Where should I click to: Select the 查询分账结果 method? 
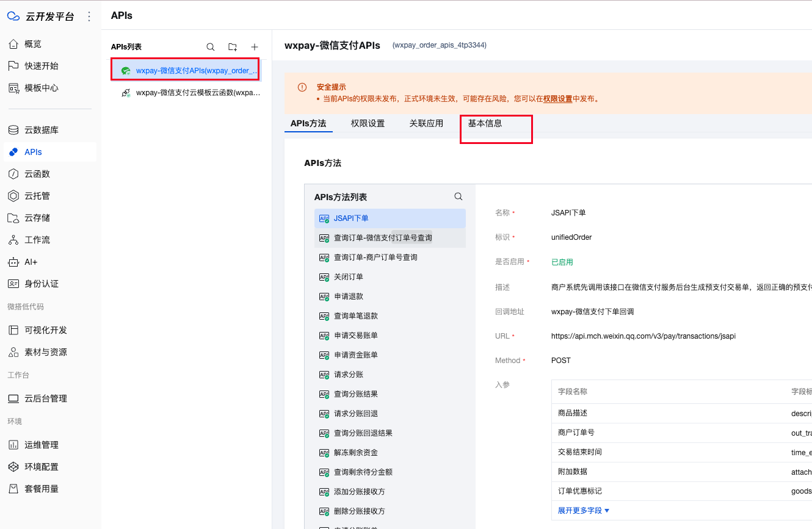pyautogui.click(x=390, y=394)
